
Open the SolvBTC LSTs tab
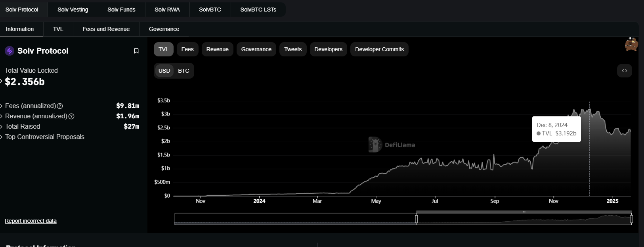pyautogui.click(x=258, y=10)
